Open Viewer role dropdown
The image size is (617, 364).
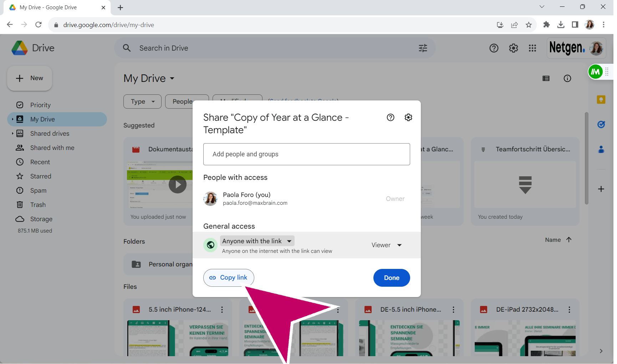[x=387, y=245]
